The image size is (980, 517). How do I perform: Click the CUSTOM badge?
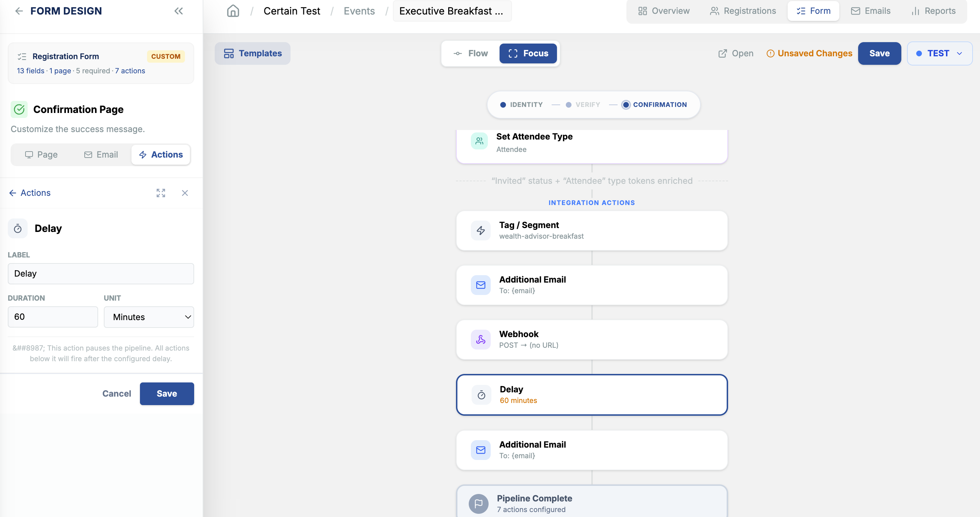click(x=166, y=56)
